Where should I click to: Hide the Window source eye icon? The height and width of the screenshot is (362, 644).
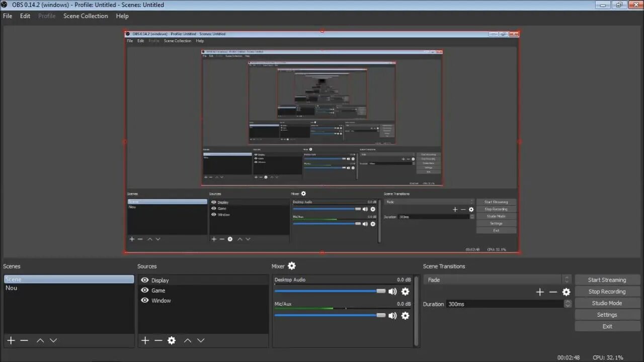[145, 300]
